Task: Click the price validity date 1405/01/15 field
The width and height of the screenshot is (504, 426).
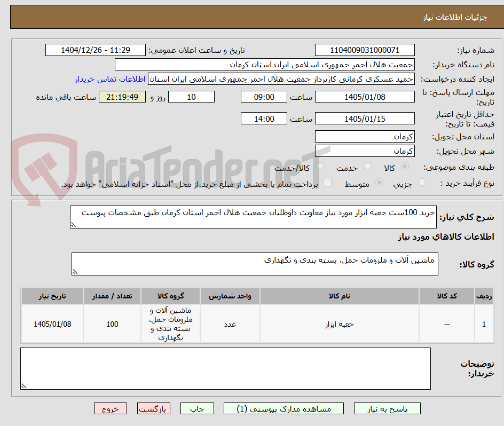Action: [365, 119]
